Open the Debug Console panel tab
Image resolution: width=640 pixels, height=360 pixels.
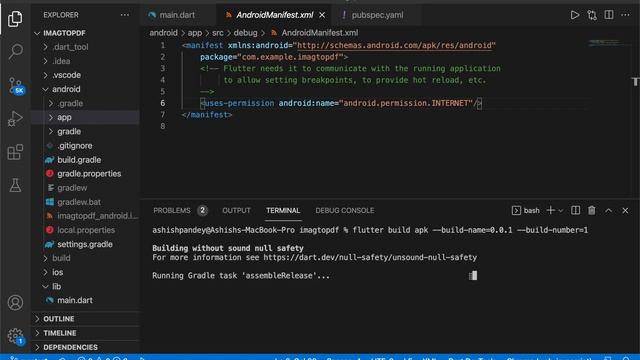[x=344, y=210]
